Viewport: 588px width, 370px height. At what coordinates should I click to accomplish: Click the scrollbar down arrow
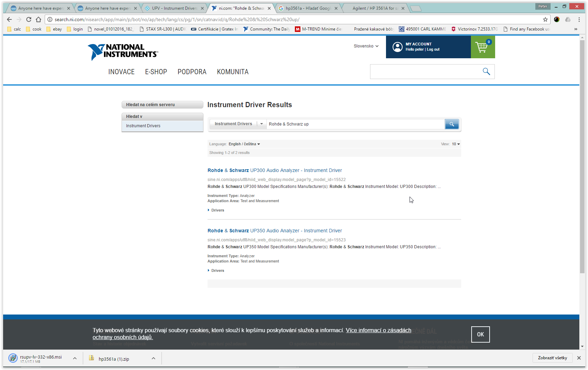(582, 346)
